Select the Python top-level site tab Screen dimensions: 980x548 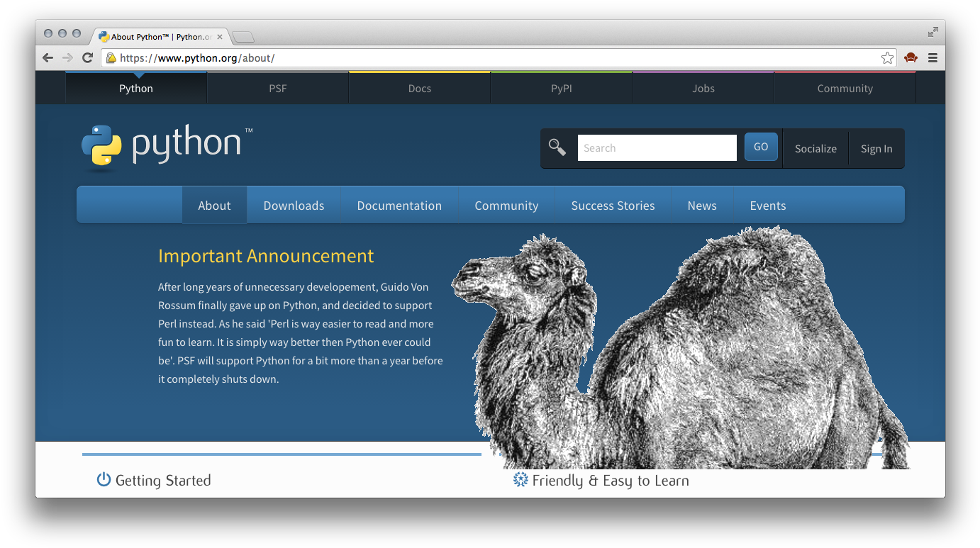click(136, 88)
